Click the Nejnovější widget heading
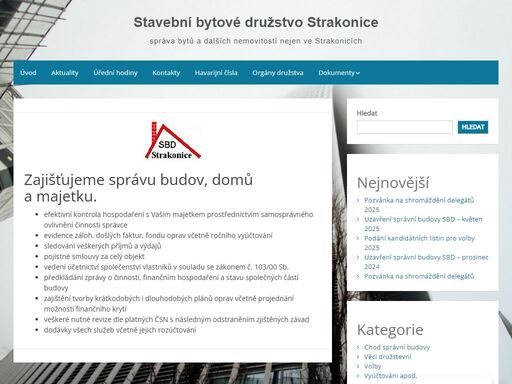512x384 pixels. 393,183
